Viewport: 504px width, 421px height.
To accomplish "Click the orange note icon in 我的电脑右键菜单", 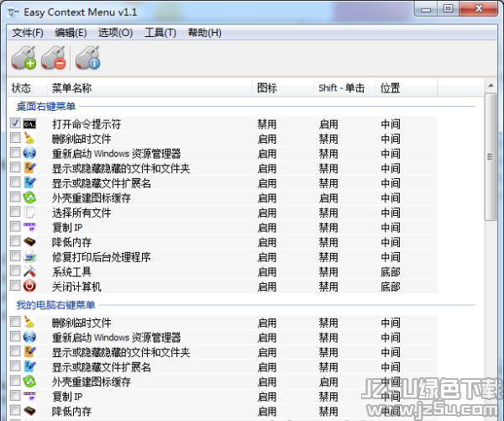I will (29, 351).
